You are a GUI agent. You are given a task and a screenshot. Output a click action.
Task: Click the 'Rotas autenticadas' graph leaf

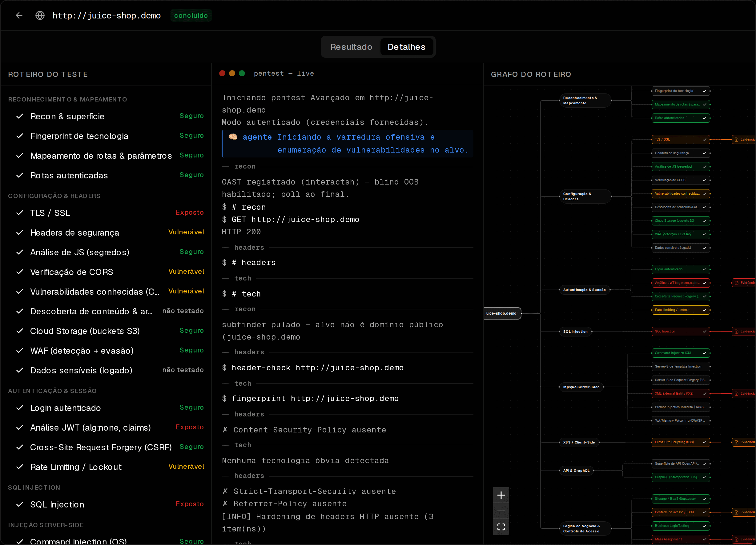coord(681,118)
